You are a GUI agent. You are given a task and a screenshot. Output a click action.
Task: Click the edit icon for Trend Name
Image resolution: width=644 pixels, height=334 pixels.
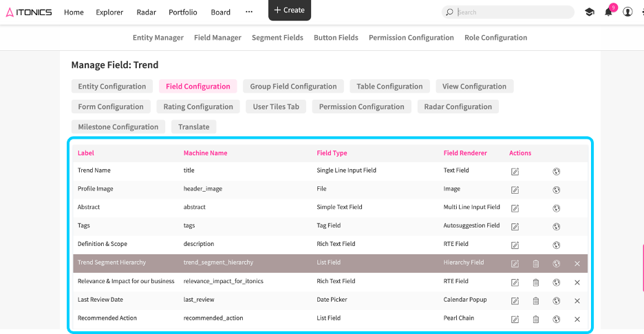tap(515, 171)
